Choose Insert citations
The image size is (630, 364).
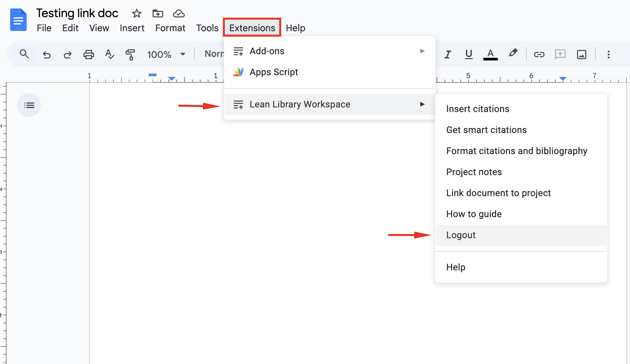click(x=521, y=109)
